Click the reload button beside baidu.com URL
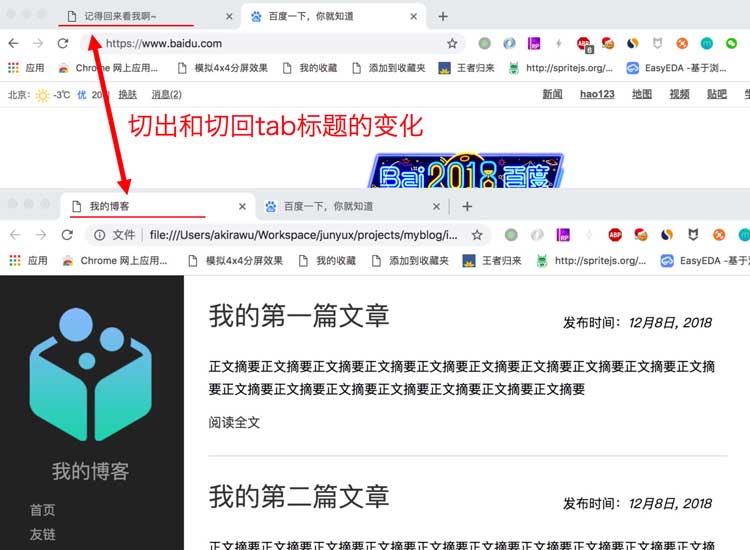This screenshot has height=550, width=750. [63, 44]
